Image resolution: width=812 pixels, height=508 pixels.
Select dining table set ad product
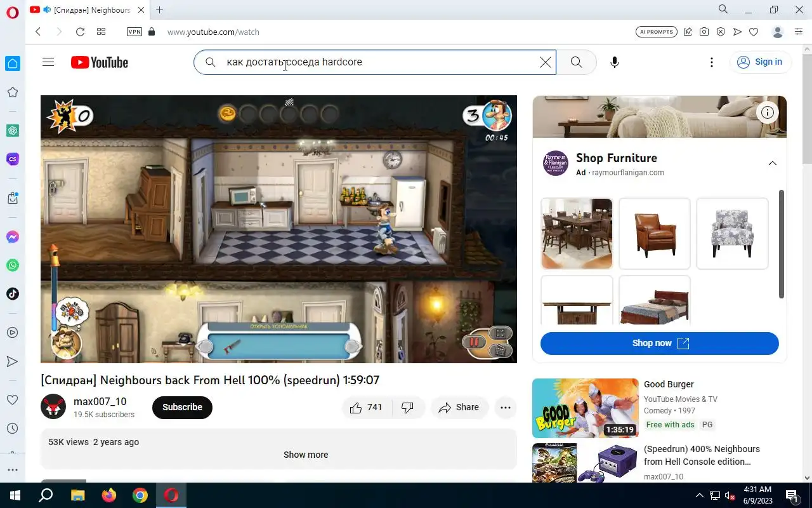click(577, 234)
